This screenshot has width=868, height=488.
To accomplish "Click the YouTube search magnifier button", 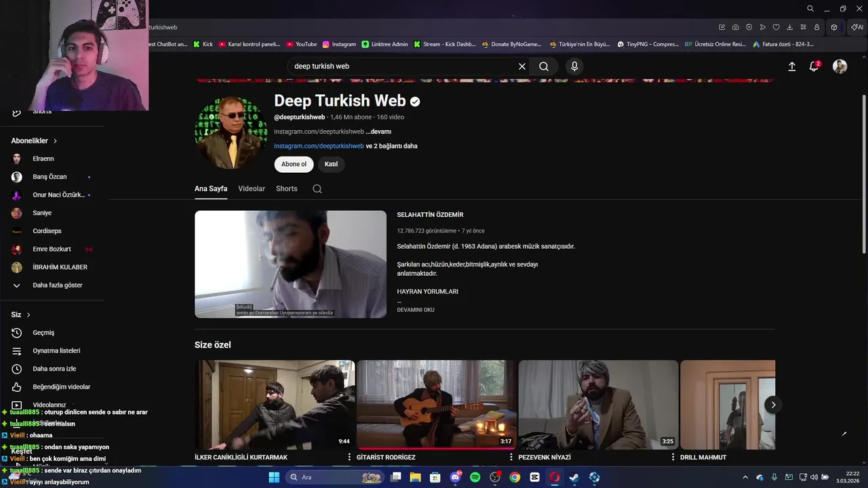I will tap(544, 66).
